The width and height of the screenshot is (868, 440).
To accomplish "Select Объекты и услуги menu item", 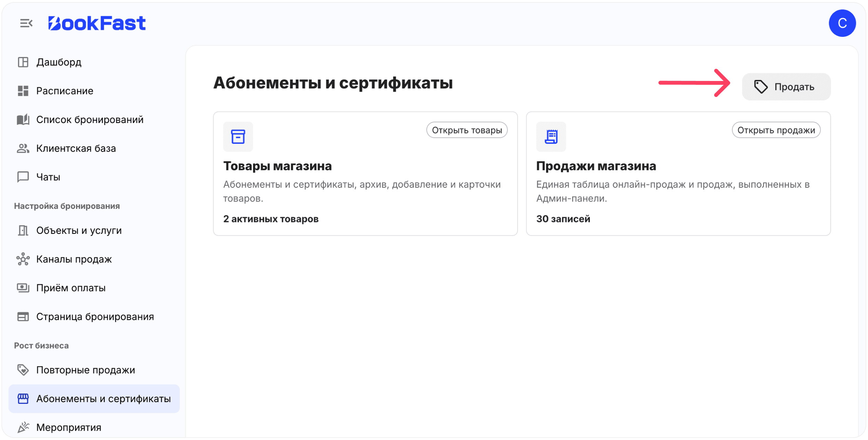I will point(94,230).
